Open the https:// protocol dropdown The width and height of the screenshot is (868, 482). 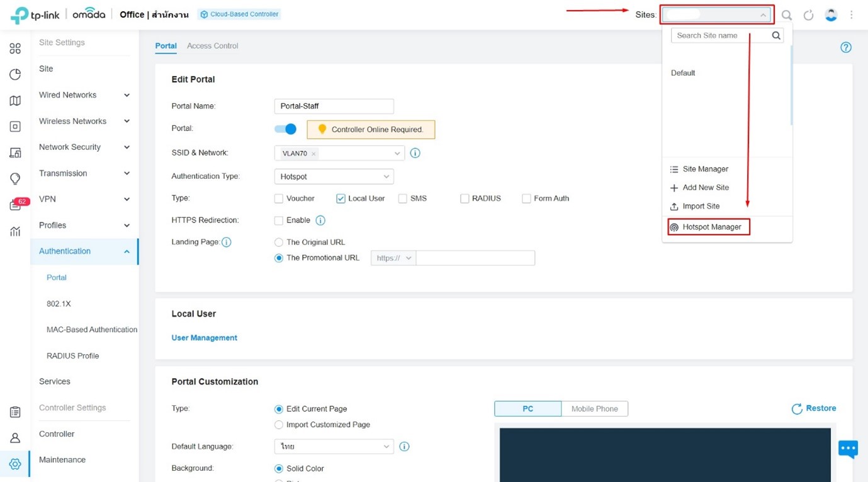click(x=393, y=258)
